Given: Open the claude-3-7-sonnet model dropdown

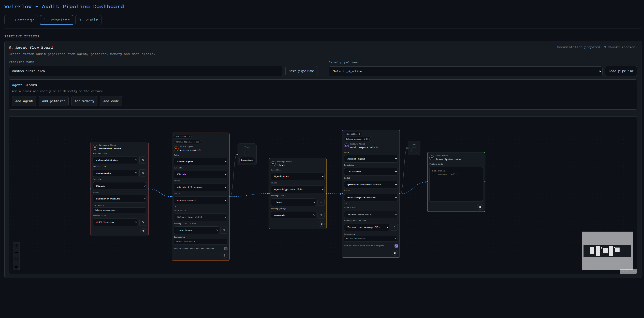Looking at the screenshot, I should [x=200, y=187].
